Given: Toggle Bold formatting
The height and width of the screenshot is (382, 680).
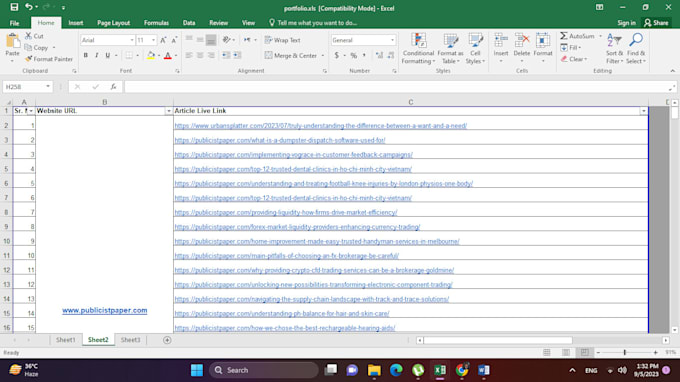Looking at the screenshot, I should [85, 56].
